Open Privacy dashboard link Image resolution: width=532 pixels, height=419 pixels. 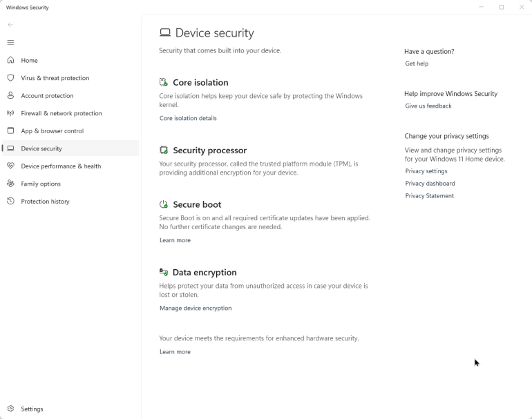click(x=430, y=184)
